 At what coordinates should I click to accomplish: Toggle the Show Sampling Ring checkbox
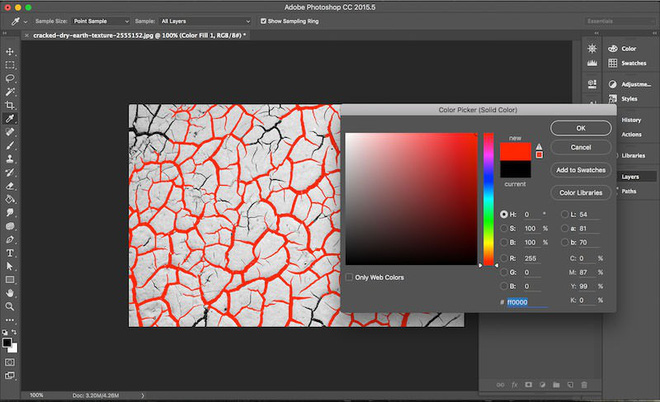pyautogui.click(x=263, y=20)
